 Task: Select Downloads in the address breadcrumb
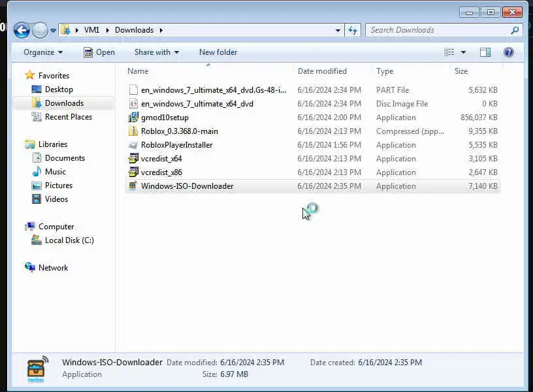[x=134, y=30]
